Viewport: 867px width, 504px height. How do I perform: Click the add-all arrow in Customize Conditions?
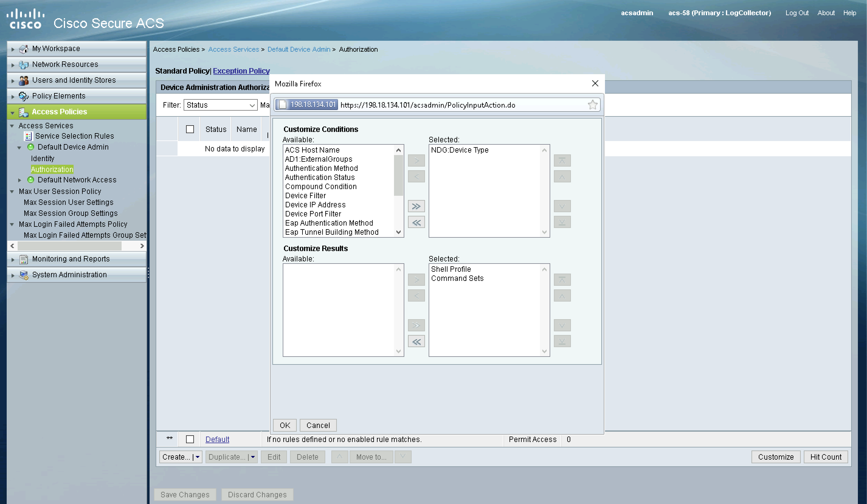pos(416,206)
